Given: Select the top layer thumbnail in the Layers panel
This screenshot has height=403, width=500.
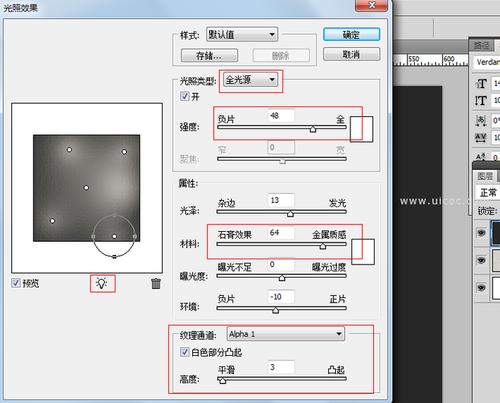Looking at the screenshot, I should (496, 233).
